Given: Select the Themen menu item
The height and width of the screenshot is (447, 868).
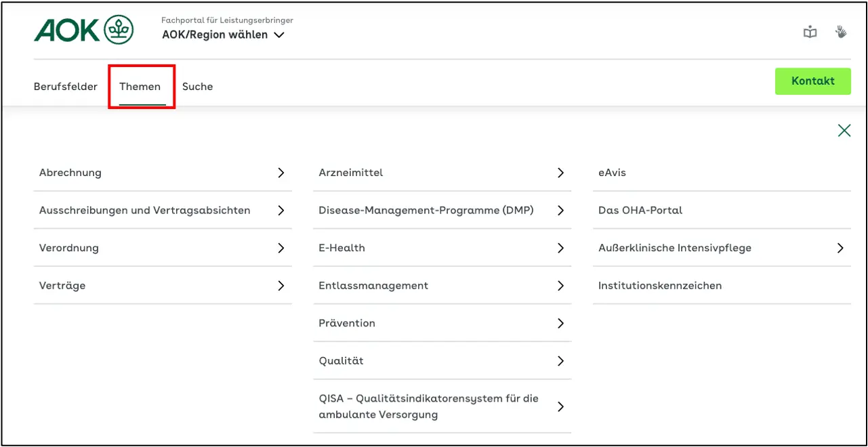Looking at the screenshot, I should 140,86.
